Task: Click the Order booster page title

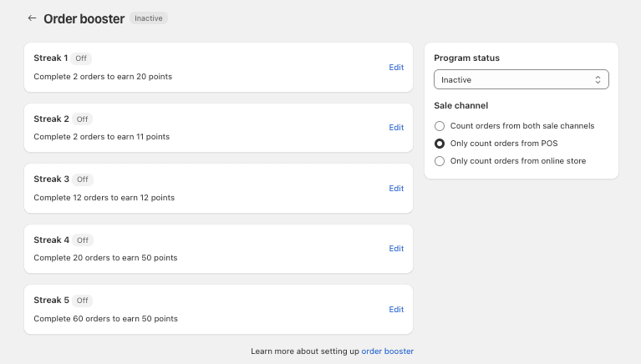Action: (x=84, y=19)
